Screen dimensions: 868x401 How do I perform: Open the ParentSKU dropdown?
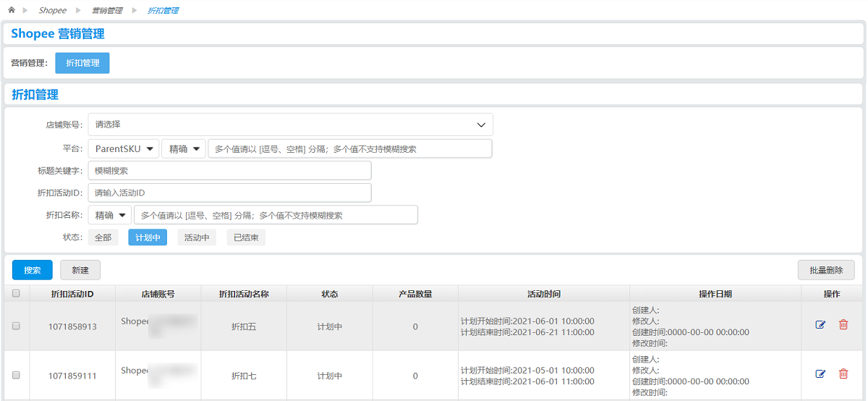pos(124,149)
